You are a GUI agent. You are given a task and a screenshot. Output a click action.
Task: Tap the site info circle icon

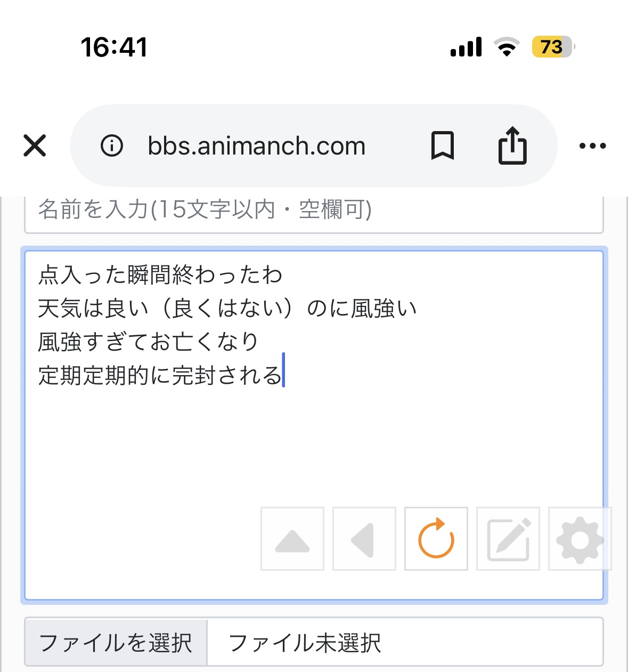tap(112, 145)
